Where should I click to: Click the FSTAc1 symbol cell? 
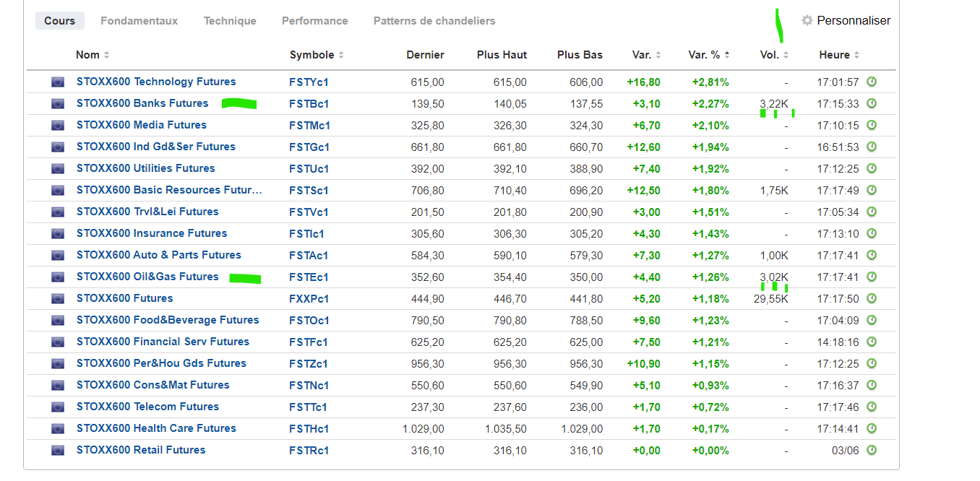click(309, 255)
